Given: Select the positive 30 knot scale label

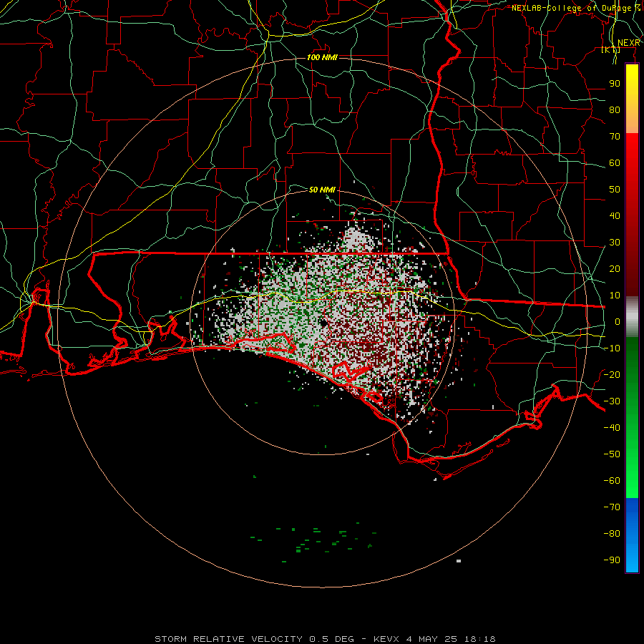Looking at the screenshot, I should 615,243.
